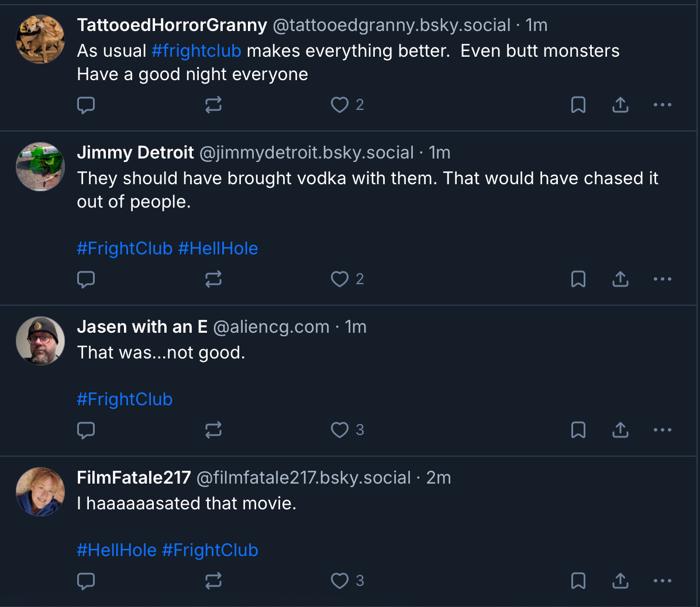Open #HellHole hashtag in Jimmy Detroit's post

point(218,249)
